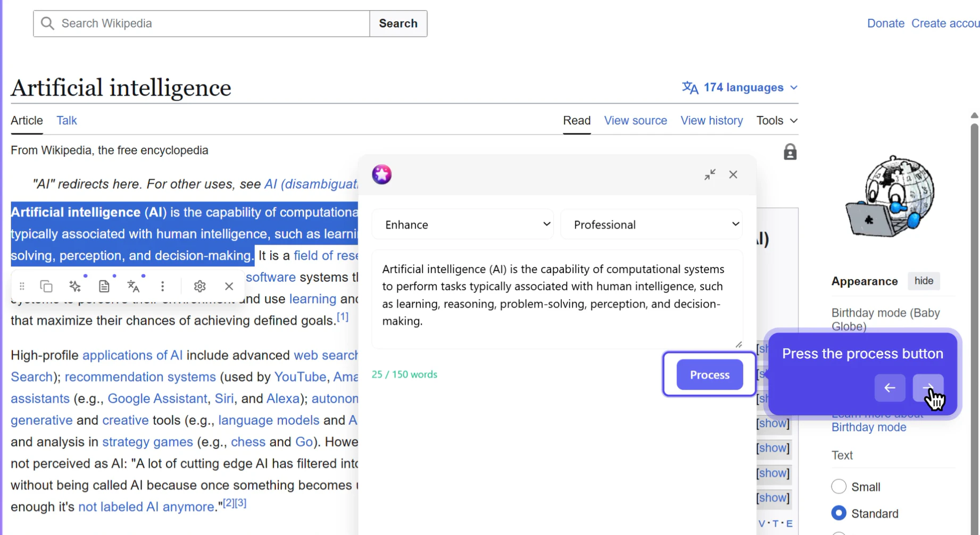980x535 pixels.
Task: Click the "25 / 150 words" counter
Action: click(404, 374)
